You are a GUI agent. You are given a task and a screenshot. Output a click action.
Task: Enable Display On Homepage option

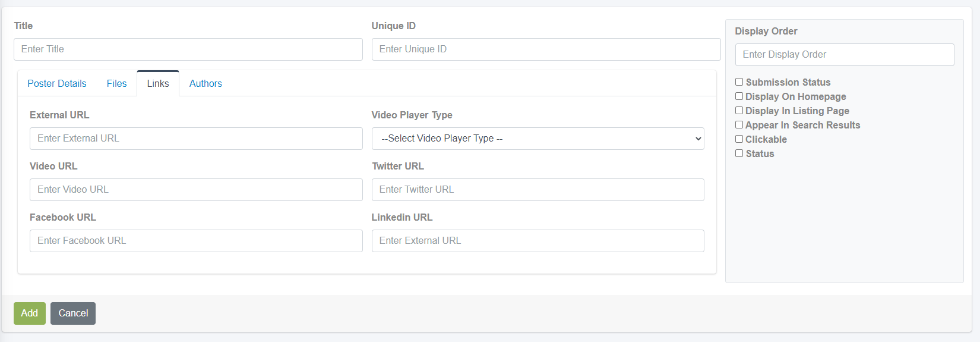click(x=739, y=96)
